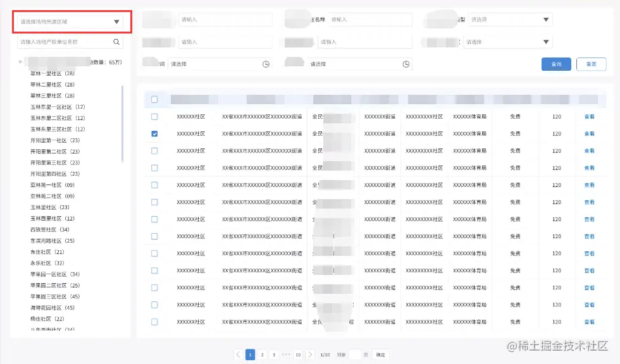Tick the checkbox of the last table row

(x=154, y=322)
